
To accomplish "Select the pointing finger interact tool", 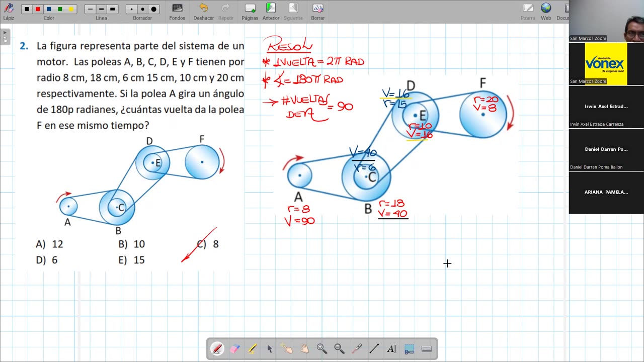I will tap(287, 348).
